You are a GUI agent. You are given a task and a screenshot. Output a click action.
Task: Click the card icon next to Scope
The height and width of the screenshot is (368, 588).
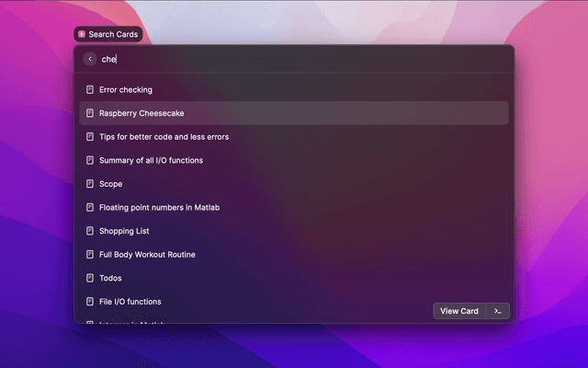[x=90, y=184]
